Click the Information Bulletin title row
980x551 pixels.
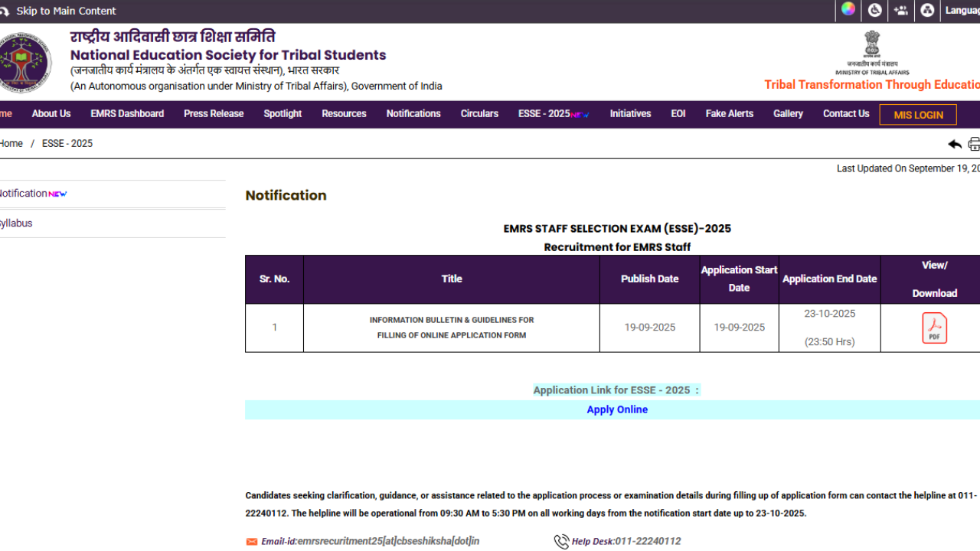tap(452, 328)
